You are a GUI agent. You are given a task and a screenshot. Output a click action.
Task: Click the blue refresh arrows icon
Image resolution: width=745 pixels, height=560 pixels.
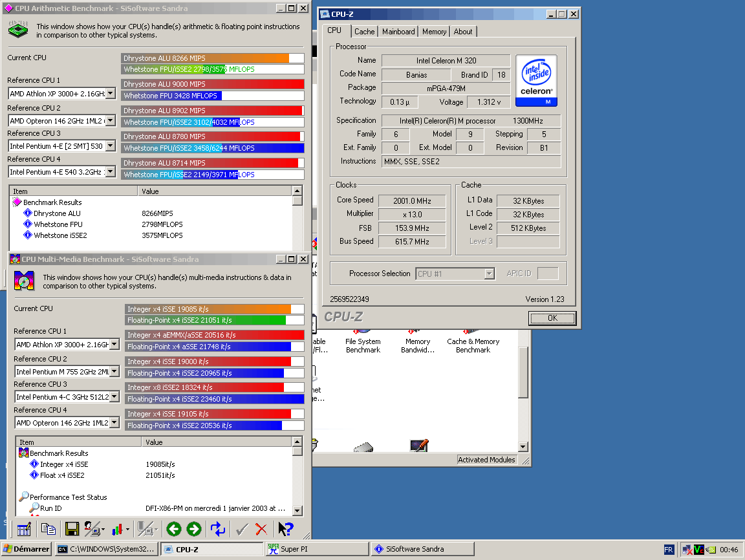click(217, 529)
